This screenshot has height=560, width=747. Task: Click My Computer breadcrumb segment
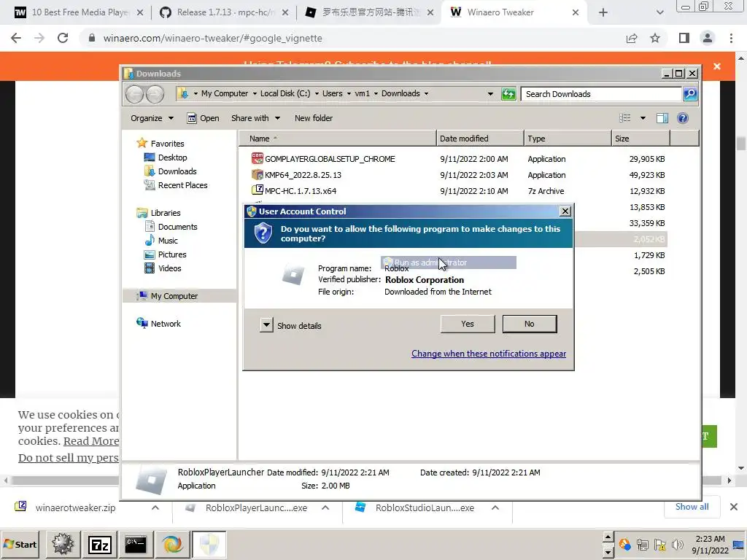point(225,93)
